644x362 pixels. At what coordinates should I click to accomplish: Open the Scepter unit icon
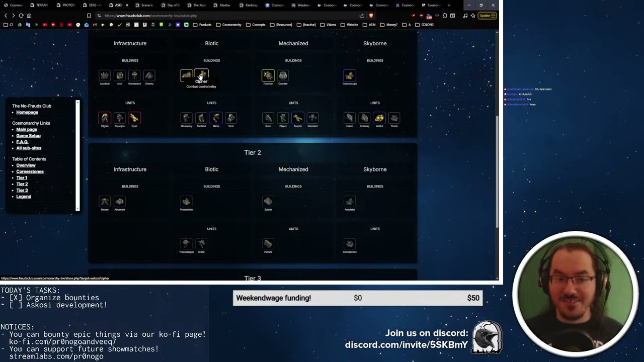(x=298, y=118)
